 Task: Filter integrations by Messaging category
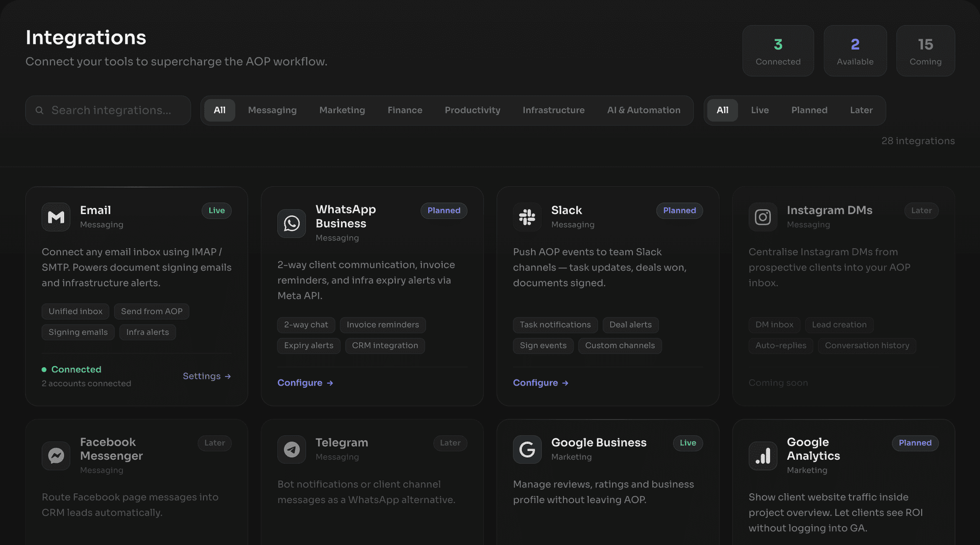click(x=272, y=110)
